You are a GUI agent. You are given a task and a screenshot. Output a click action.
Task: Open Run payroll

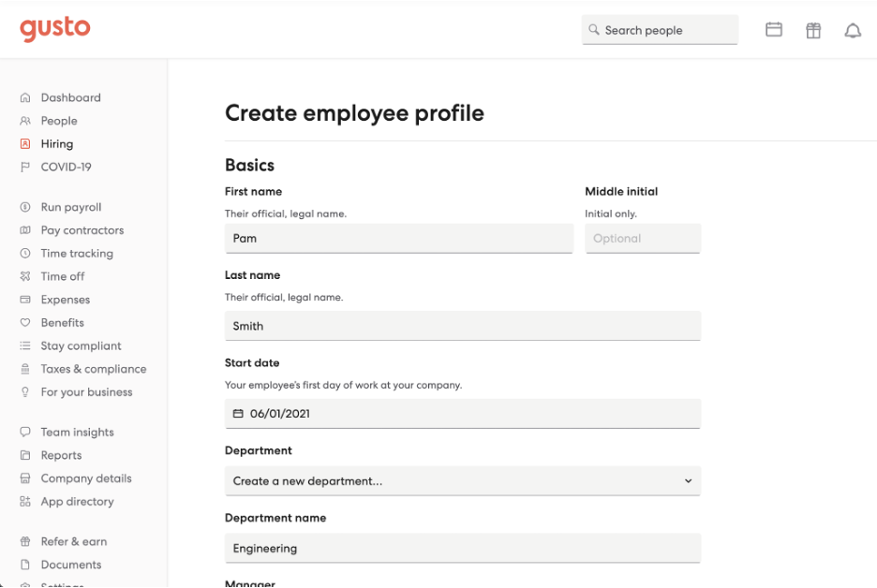[x=71, y=207]
